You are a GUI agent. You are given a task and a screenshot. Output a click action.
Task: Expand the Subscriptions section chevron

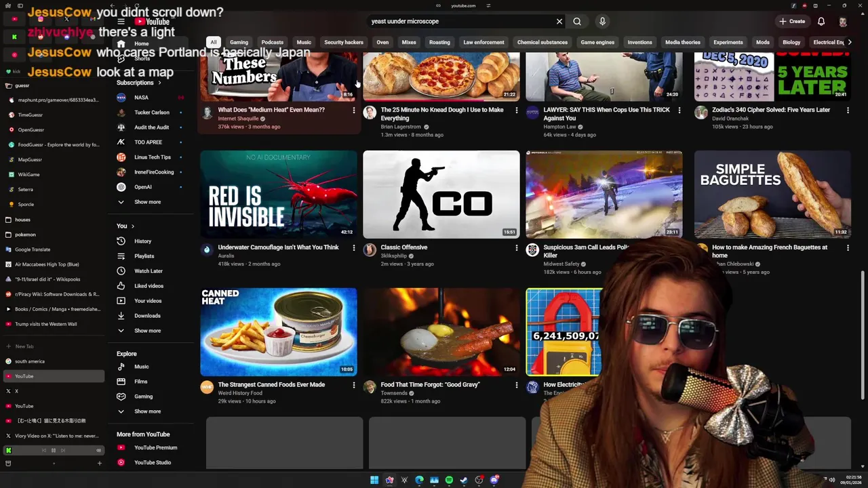159,83
